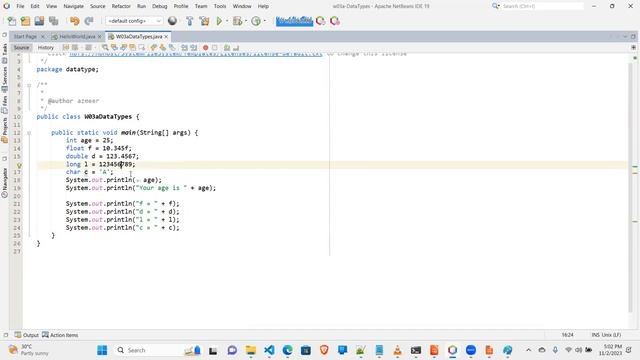Click the globe browser icon in the toolbar

coord(172,21)
